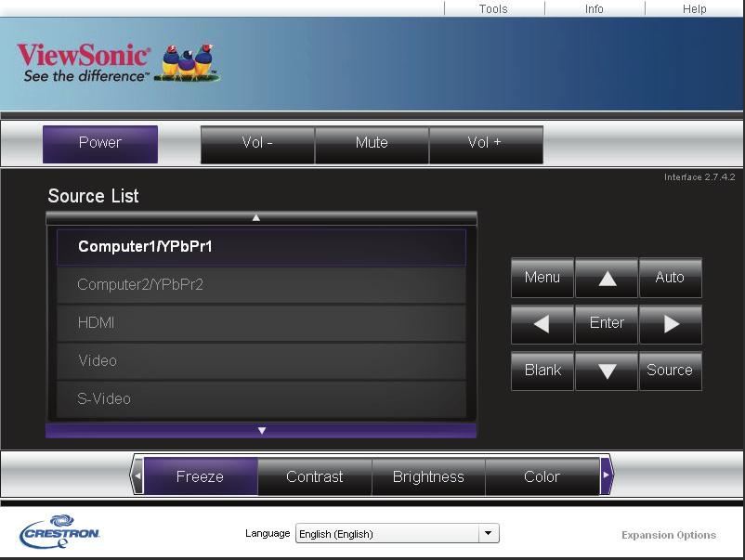Toggle Freeze on the image

click(201, 476)
